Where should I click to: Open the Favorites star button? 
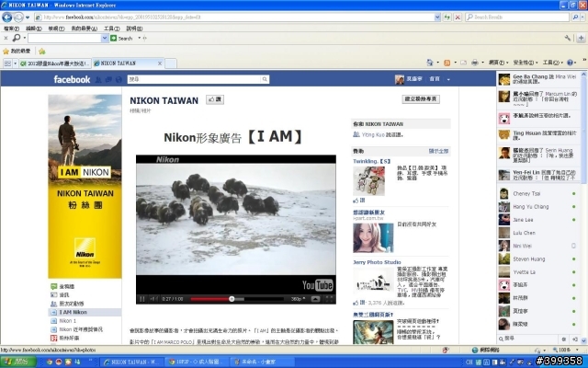pos(17,52)
